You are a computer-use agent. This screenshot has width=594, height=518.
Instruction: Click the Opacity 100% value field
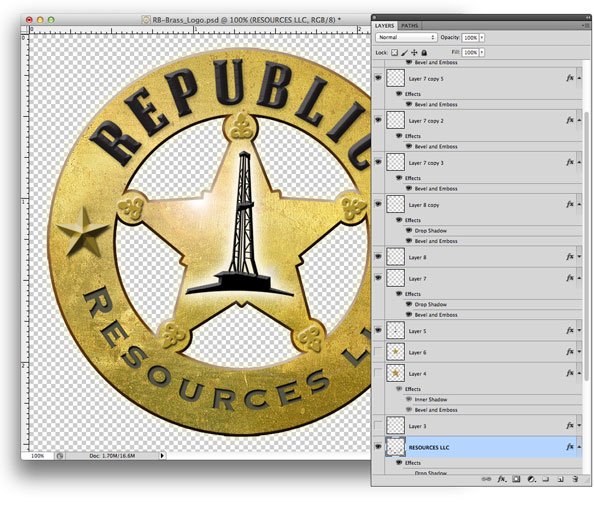click(471, 38)
